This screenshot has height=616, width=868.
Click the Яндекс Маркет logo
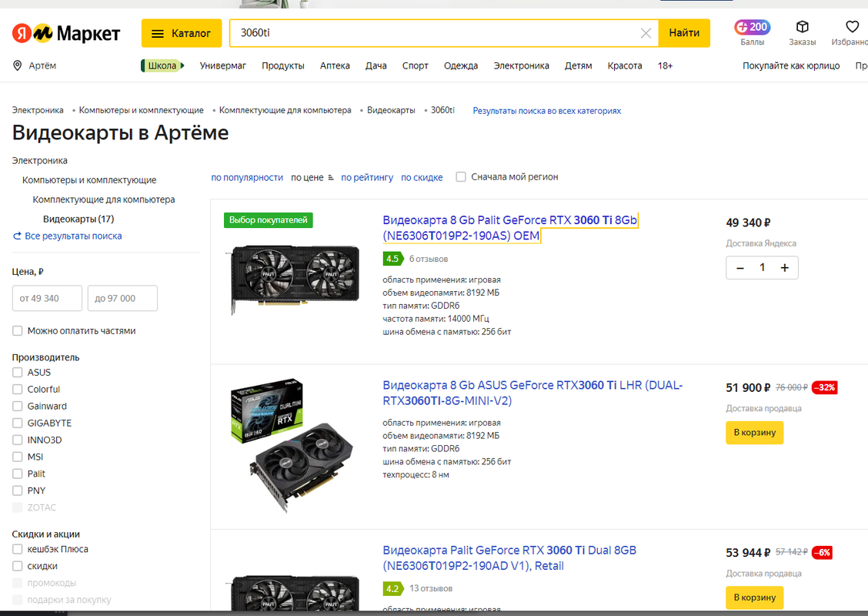(x=66, y=33)
